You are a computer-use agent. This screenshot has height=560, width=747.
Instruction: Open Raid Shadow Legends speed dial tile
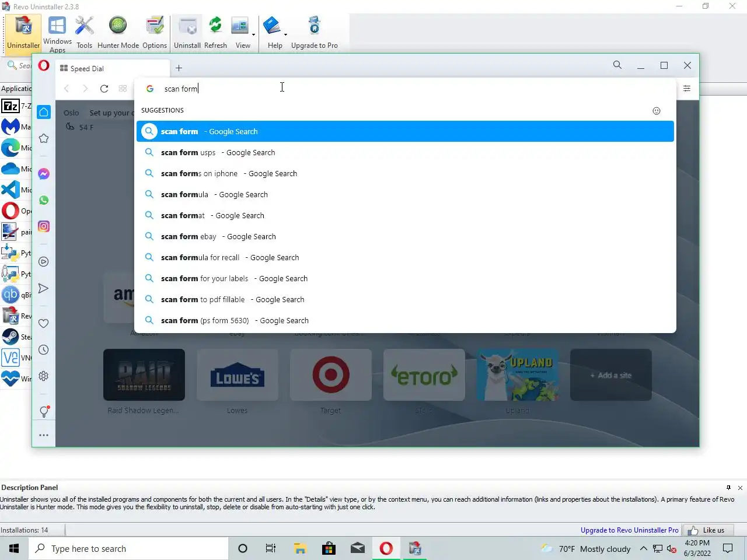[x=144, y=375]
